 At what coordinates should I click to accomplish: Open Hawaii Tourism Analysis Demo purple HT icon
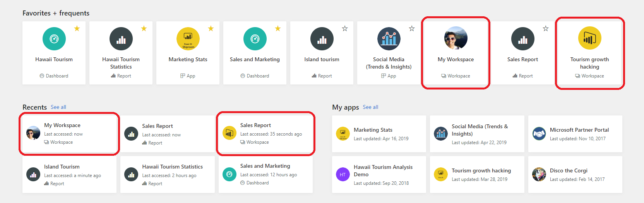click(x=343, y=174)
